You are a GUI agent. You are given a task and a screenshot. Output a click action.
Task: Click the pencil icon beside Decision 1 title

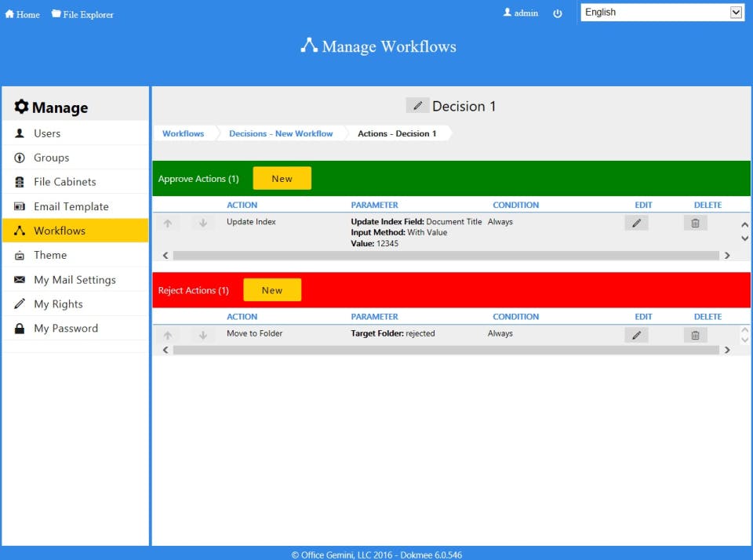tap(417, 106)
